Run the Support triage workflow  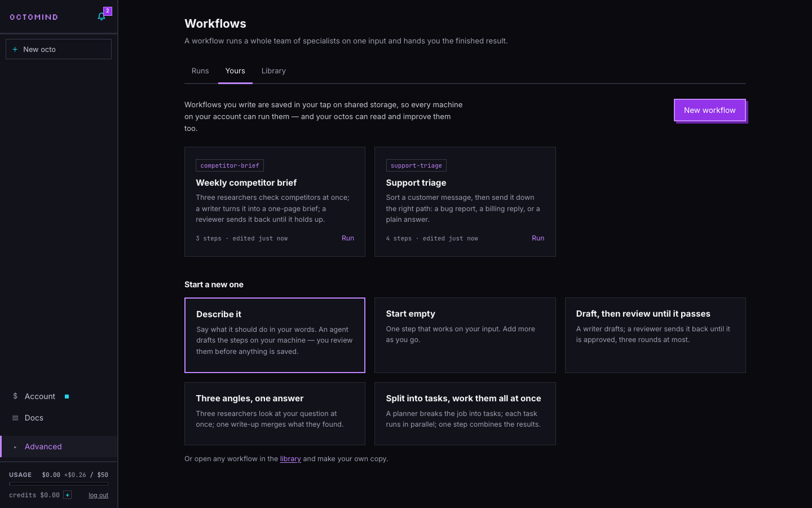538,238
